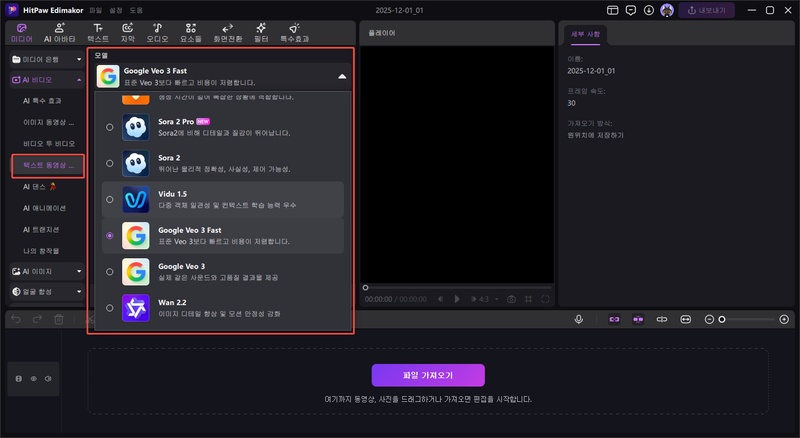The height and width of the screenshot is (438, 800).
Task: Select the Sora 2 Pro radio button
Action: pos(110,127)
